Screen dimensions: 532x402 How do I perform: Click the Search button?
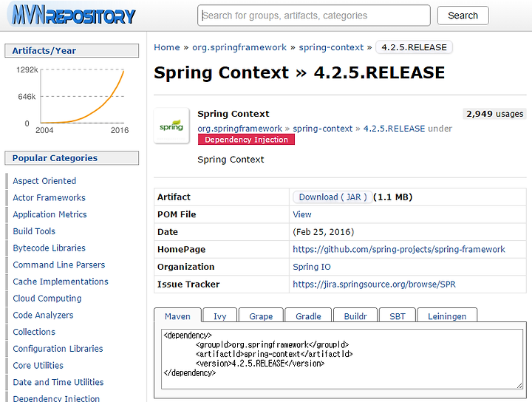(x=463, y=16)
